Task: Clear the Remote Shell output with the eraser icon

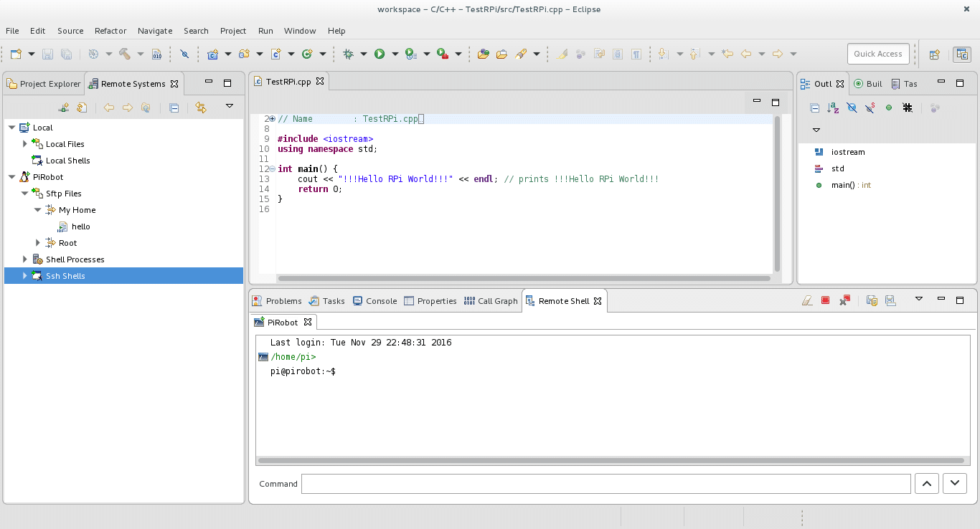Action: 807,300
